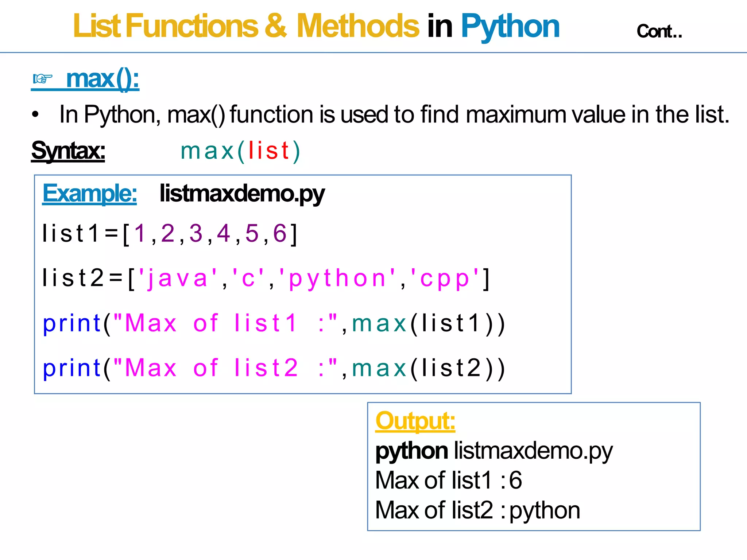The width and height of the screenshot is (747, 560).
Task: Click the 'Cont..' label
Action: 659,31
